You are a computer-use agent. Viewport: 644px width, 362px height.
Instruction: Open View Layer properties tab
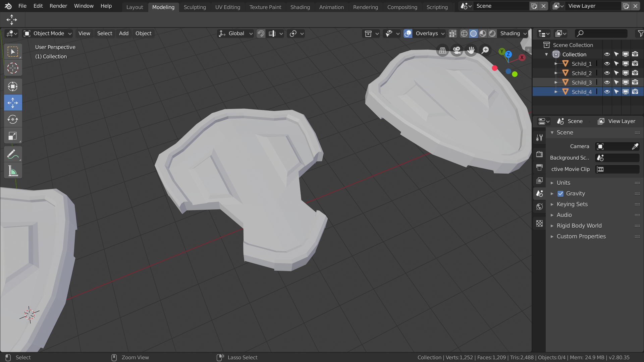(539, 180)
